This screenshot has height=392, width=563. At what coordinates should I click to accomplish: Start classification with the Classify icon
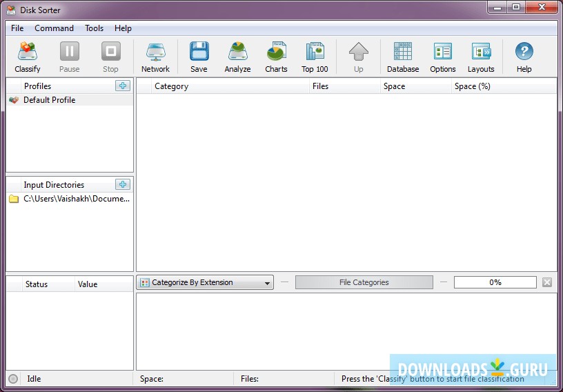pos(28,51)
